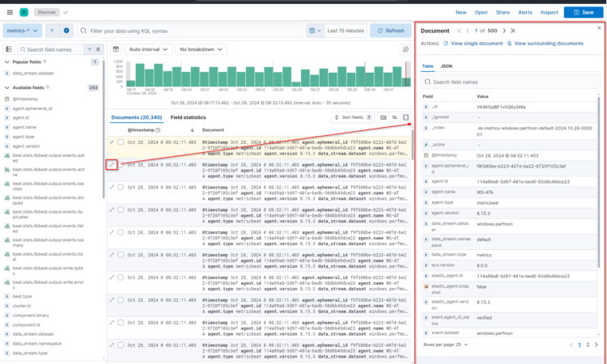Select the cluster.id field in the sidebar
Viewport: 607px width, 364px height.
(x=22, y=306)
